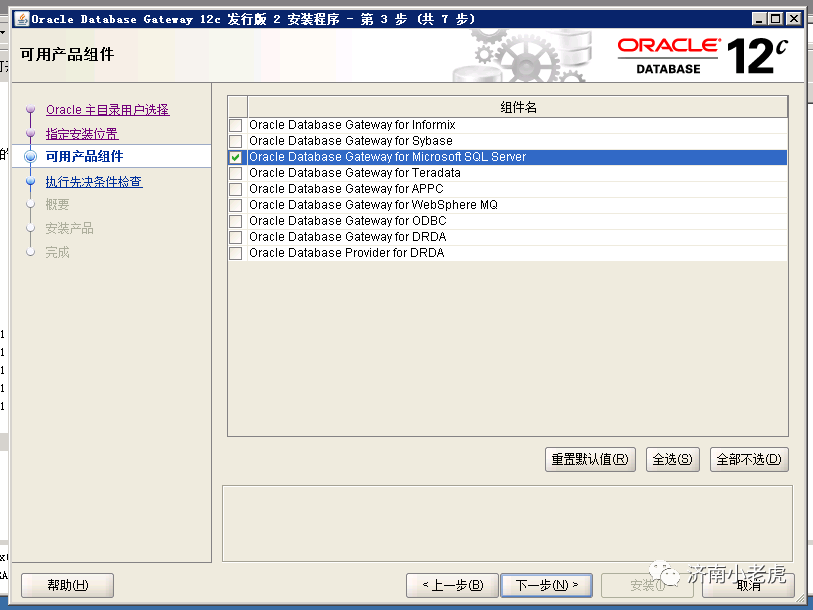Check Oracle Database Provider for DRDA
The height and width of the screenshot is (610, 813).
tap(235, 254)
